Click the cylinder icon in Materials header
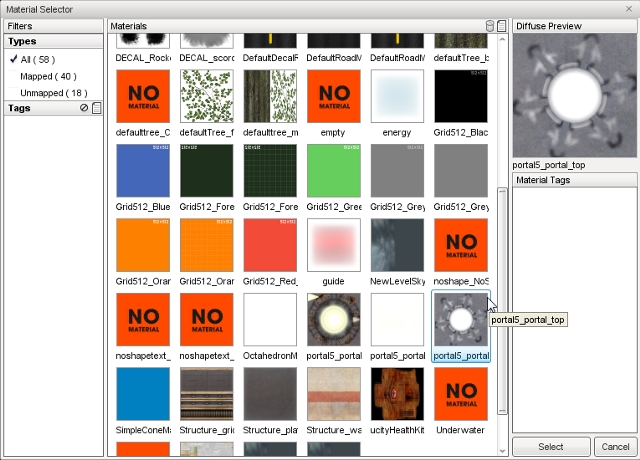640x460 pixels. click(x=490, y=25)
